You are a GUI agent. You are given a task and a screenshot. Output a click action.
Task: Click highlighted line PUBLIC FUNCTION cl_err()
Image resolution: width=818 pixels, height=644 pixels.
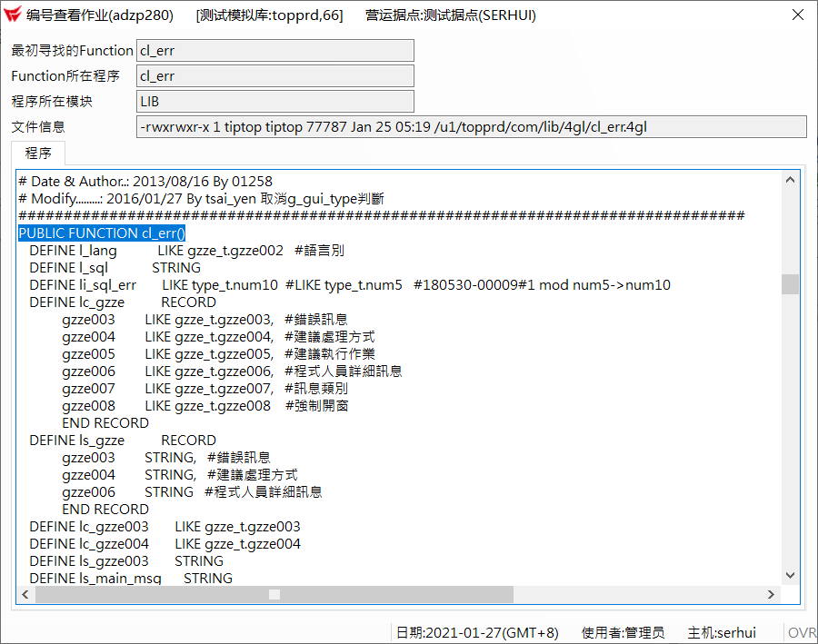coord(102,233)
